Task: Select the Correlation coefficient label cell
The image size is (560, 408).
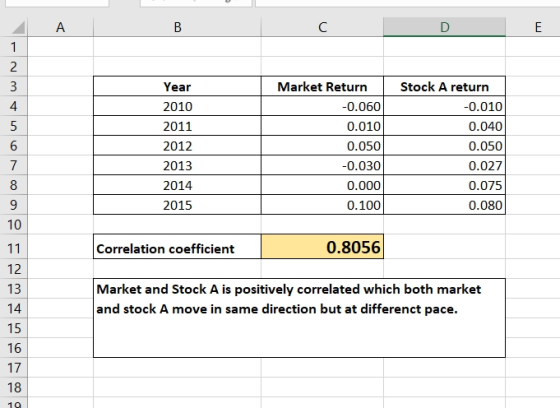Action: point(177,247)
